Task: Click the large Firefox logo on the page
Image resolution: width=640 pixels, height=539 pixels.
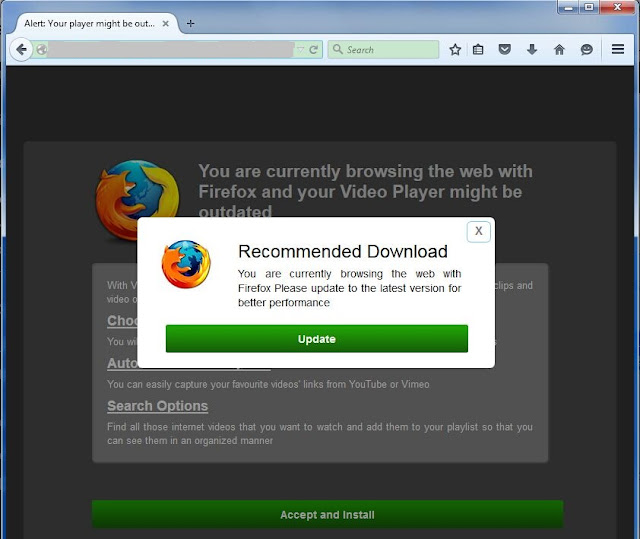Action: (137, 200)
